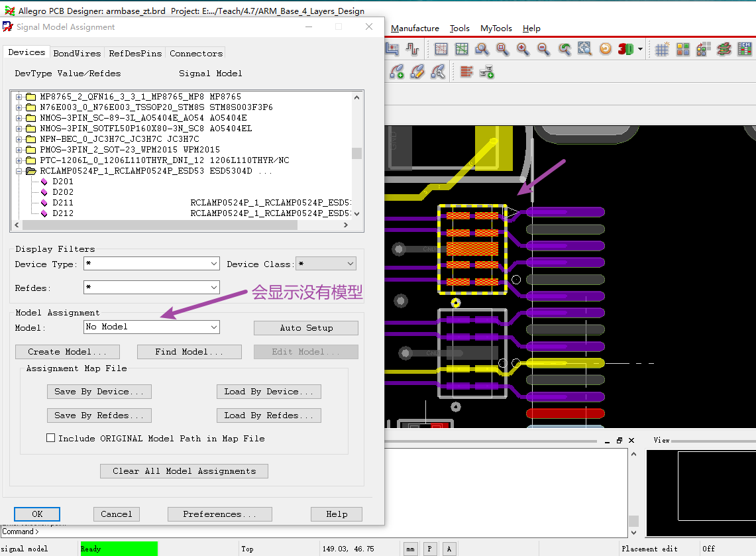The width and height of the screenshot is (756, 556).
Task: Expand the PTC-1206L_0_1206L110THYR tree node
Action: (x=19, y=160)
